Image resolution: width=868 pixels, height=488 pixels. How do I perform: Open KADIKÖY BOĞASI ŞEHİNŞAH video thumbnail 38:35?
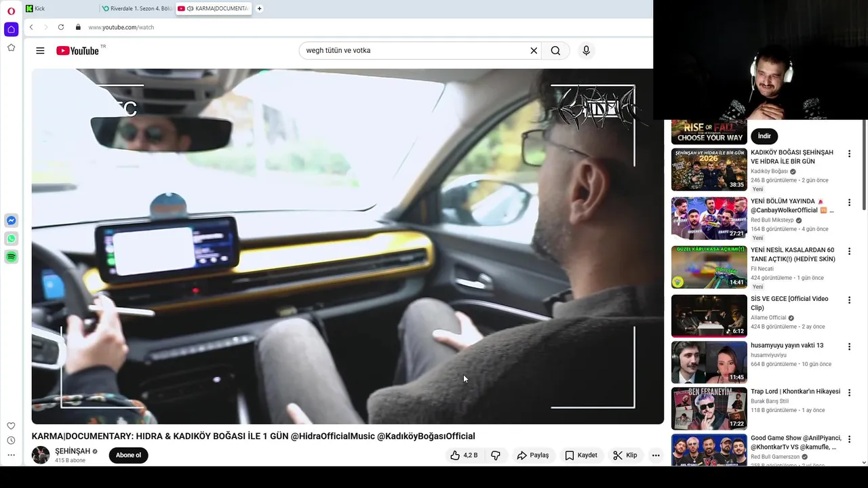coord(709,169)
